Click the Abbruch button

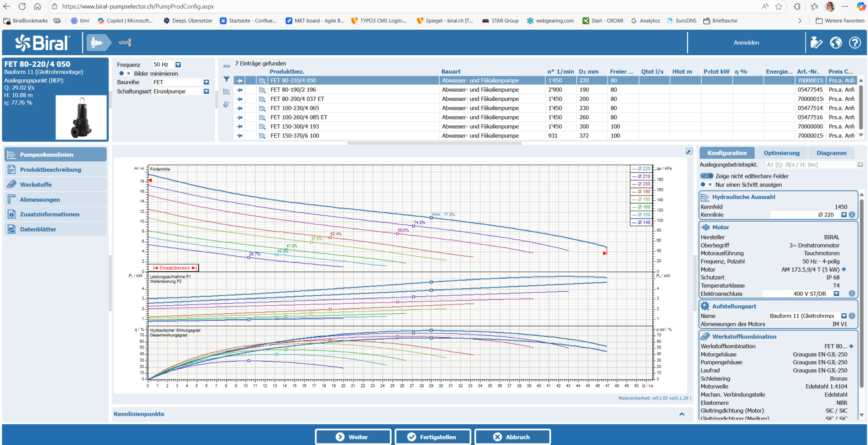point(512,437)
